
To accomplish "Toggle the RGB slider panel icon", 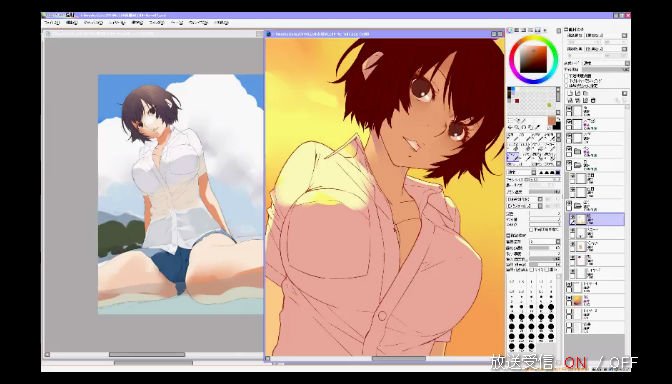I will [516, 30].
